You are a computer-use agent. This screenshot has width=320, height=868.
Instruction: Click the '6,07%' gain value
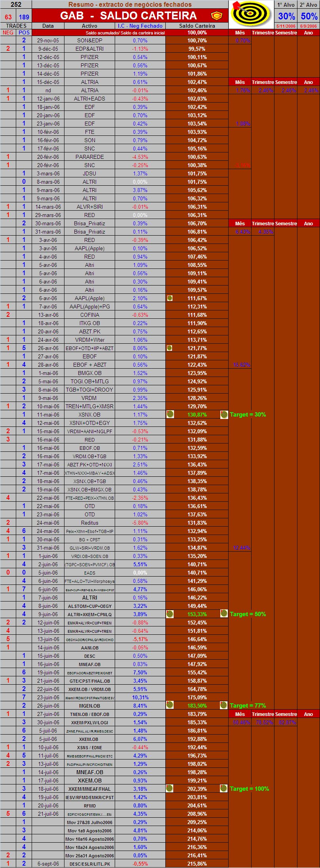140,739
